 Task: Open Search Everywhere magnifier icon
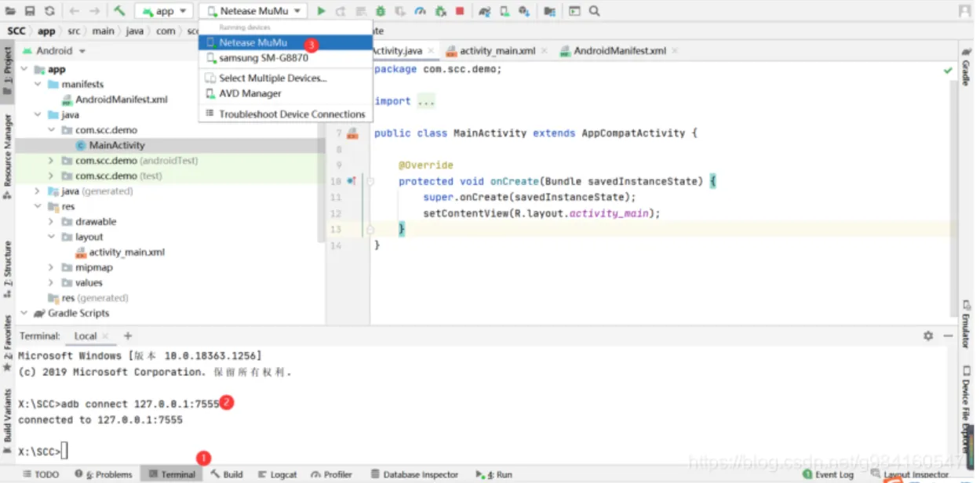595,11
